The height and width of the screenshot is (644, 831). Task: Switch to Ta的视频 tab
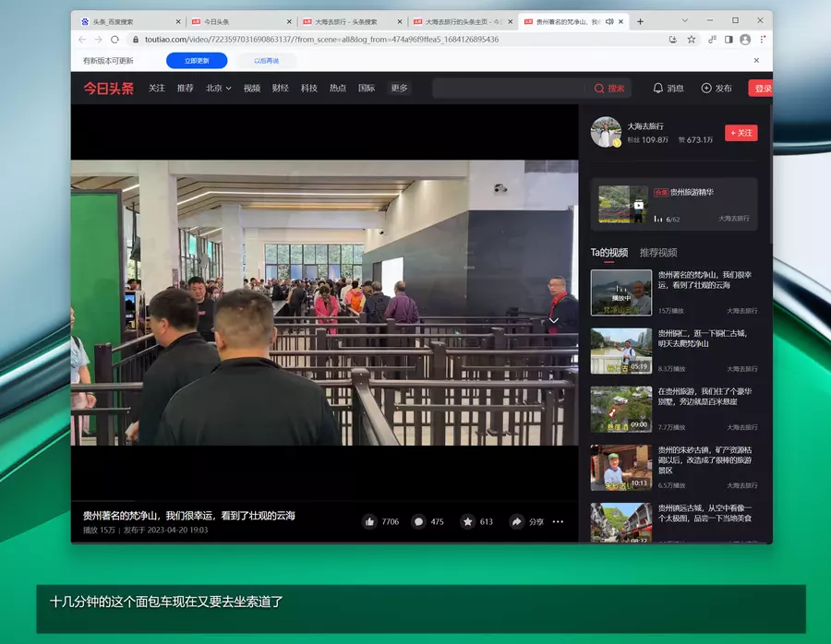[x=609, y=253]
